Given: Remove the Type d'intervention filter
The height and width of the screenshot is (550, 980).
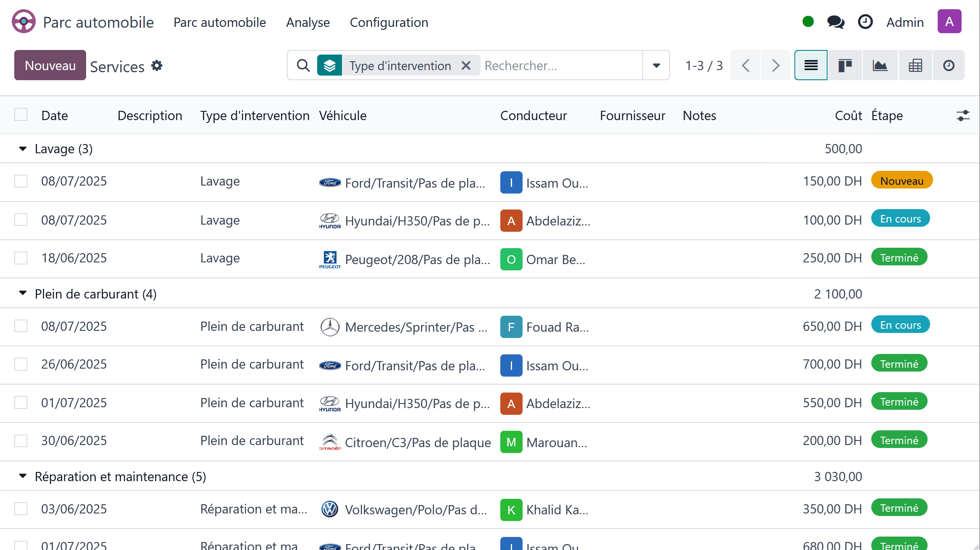Looking at the screenshot, I should click(466, 65).
